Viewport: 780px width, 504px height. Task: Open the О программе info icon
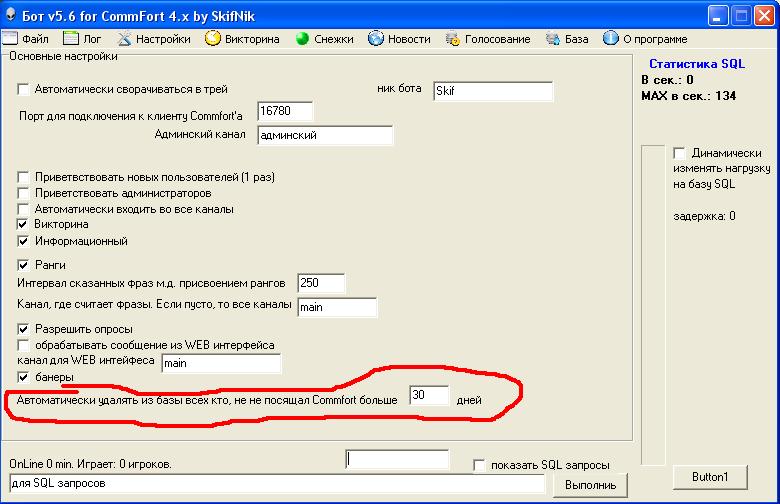click(610, 38)
